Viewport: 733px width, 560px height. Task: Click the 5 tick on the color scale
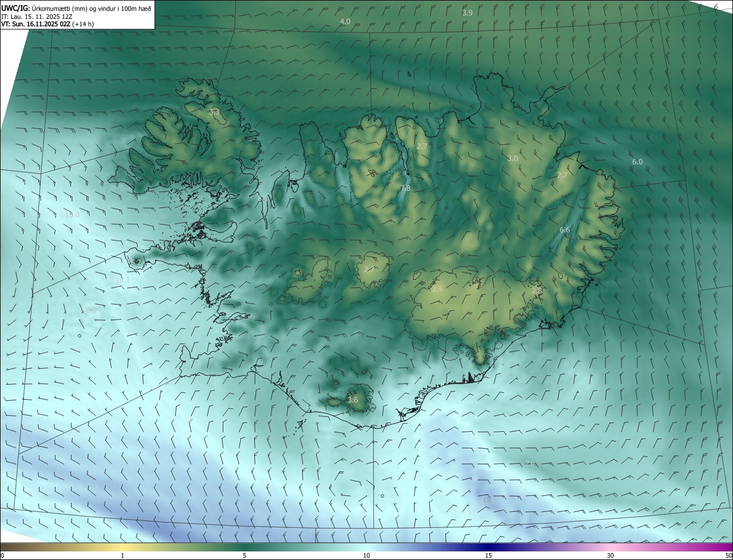pos(245,555)
